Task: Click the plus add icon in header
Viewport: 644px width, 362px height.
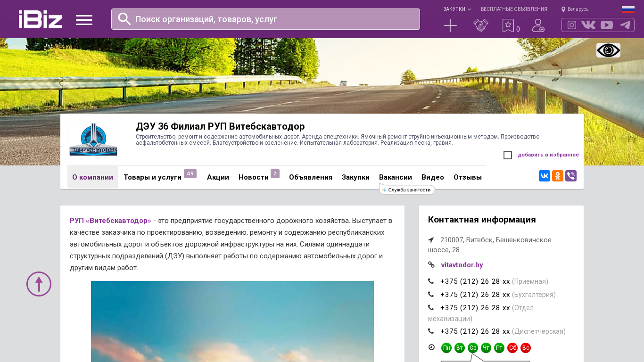Action: [x=450, y=25]
